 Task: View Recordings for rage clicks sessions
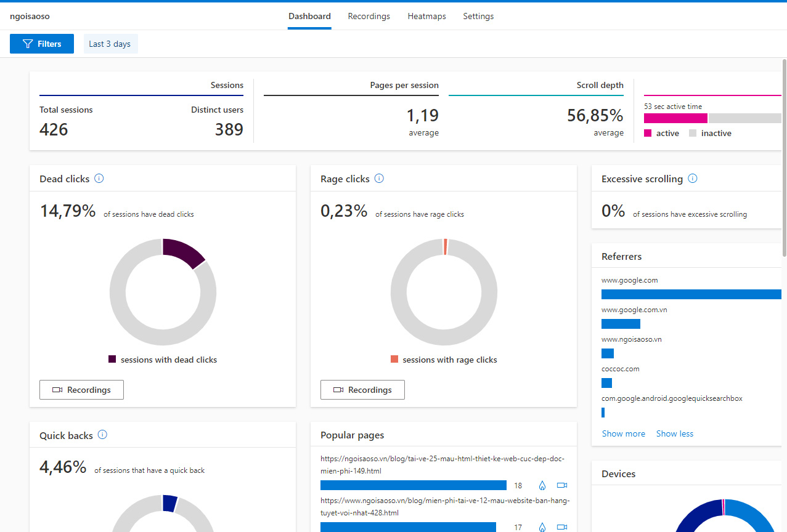[362, 390]
